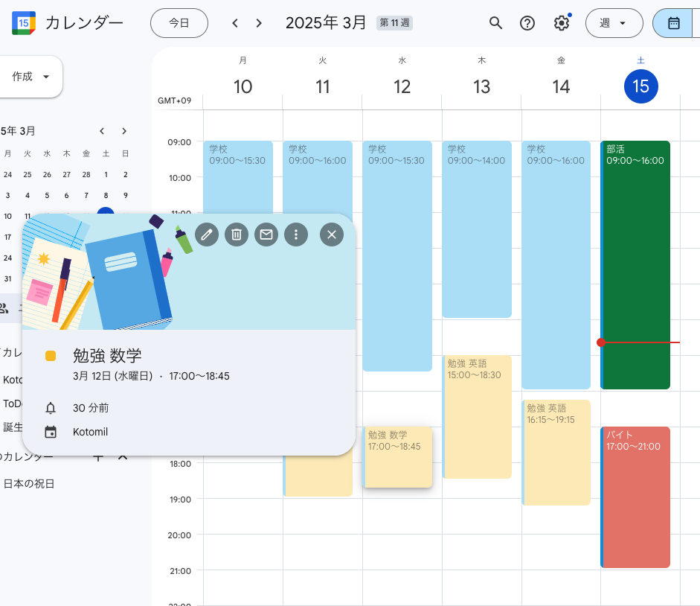Open day view for Friday 14 header
700x606 pixels.
click(x=561, y=86)
